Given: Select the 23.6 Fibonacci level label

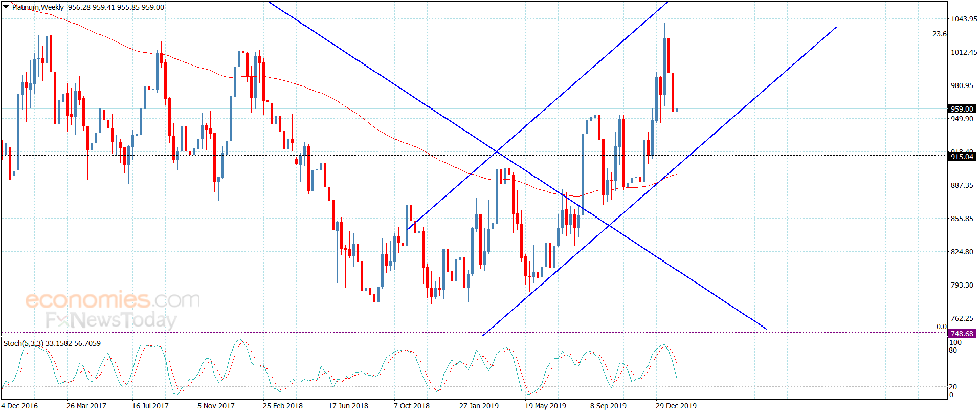Looking at the screenshot, I should point(939,34).
